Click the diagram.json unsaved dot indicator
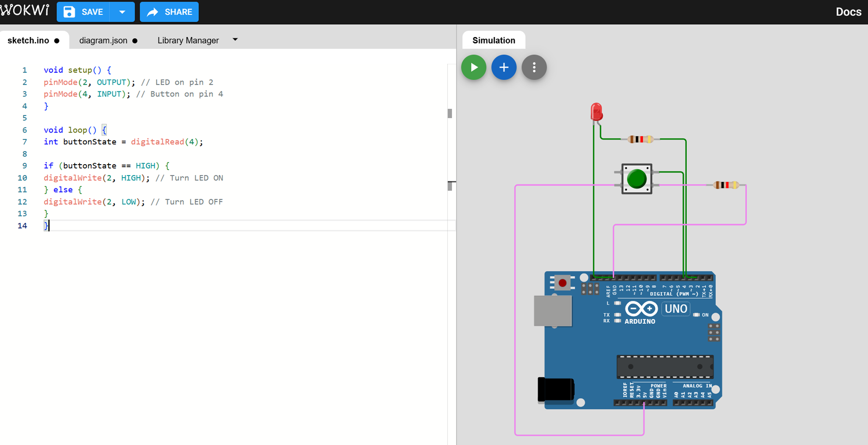 coord(135,41)
